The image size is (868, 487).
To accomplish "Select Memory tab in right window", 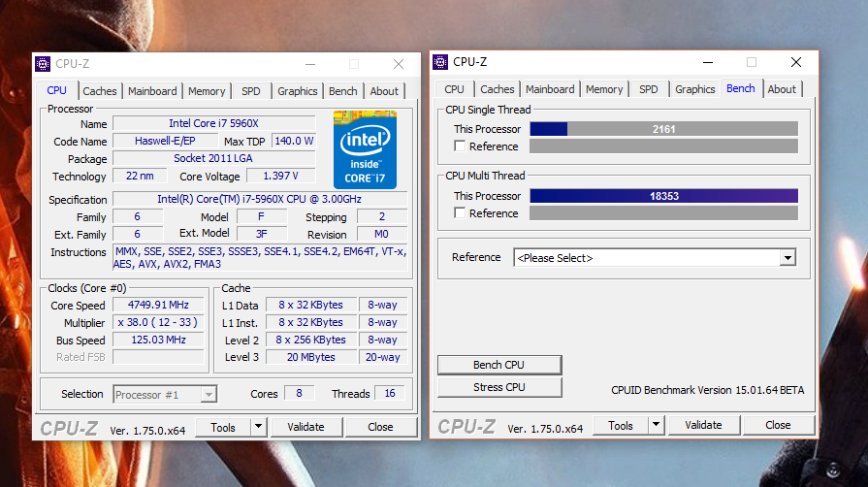I will coord(604,89).
